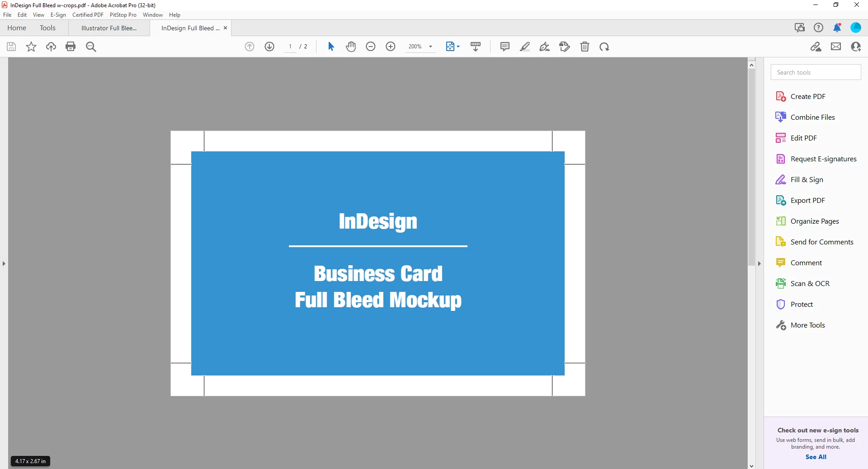Viewport: 868px width, 469px height.
Task: Open the Help question mark menu
Action: 818,28
